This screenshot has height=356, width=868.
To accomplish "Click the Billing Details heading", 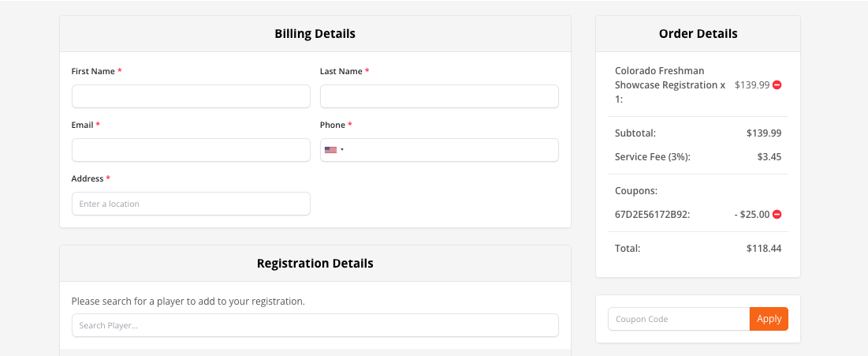I will (x=315, y=34).
